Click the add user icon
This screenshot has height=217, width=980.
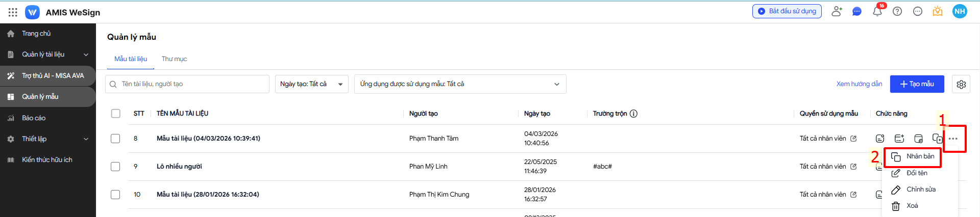(837, 11)
